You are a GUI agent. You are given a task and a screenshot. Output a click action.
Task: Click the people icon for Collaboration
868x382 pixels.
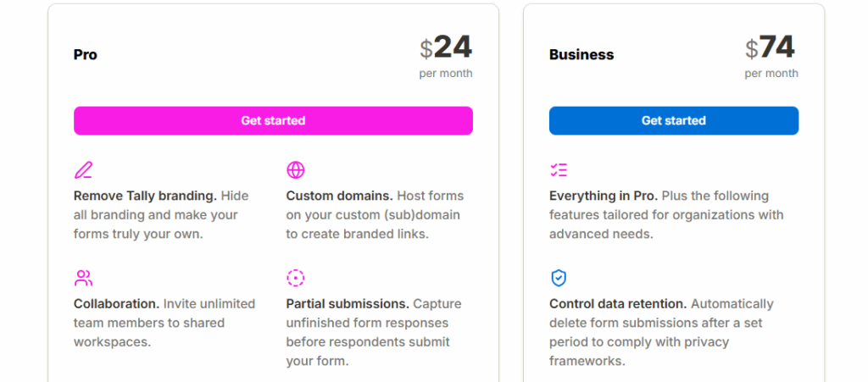coord(83,278)
